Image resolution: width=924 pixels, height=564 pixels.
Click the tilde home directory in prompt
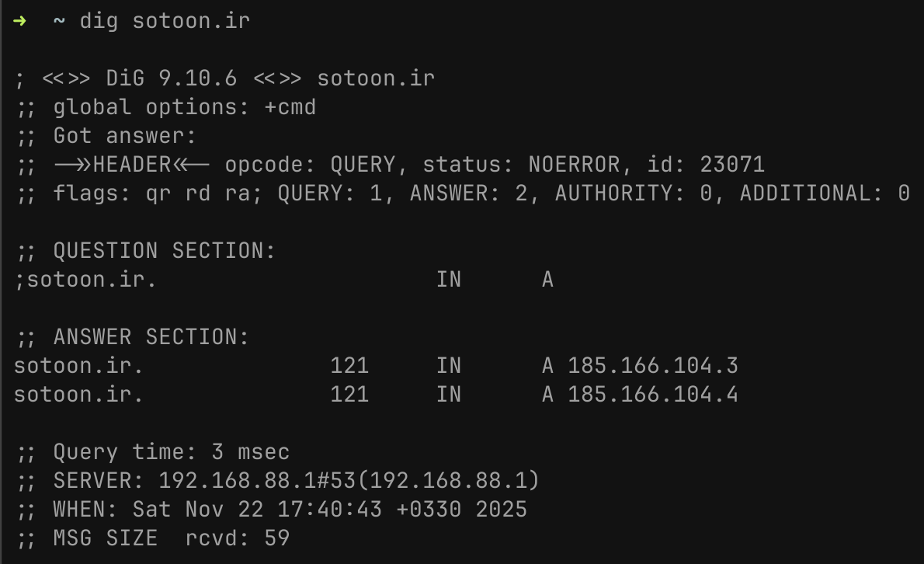tap(59, 20)
